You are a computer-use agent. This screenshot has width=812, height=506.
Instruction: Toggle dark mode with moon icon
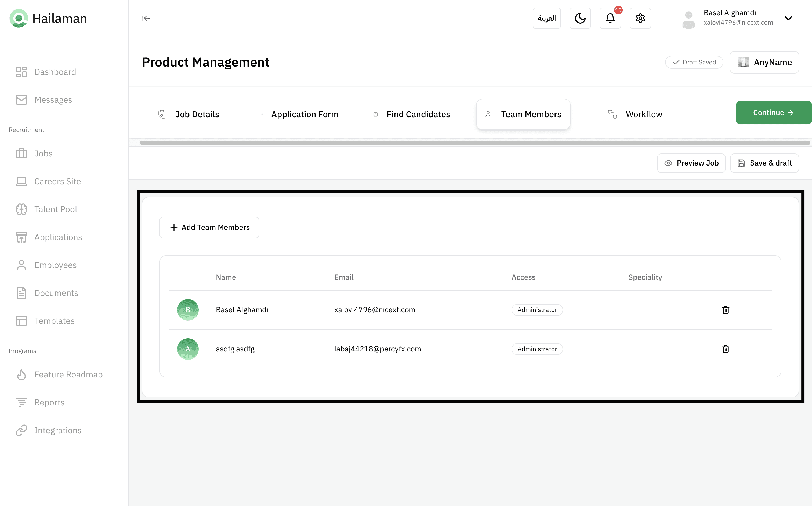[580, 19]
